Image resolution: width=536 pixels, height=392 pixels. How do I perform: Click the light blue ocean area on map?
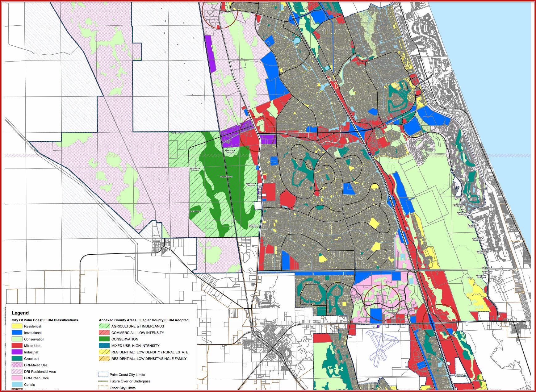point(494,62)
